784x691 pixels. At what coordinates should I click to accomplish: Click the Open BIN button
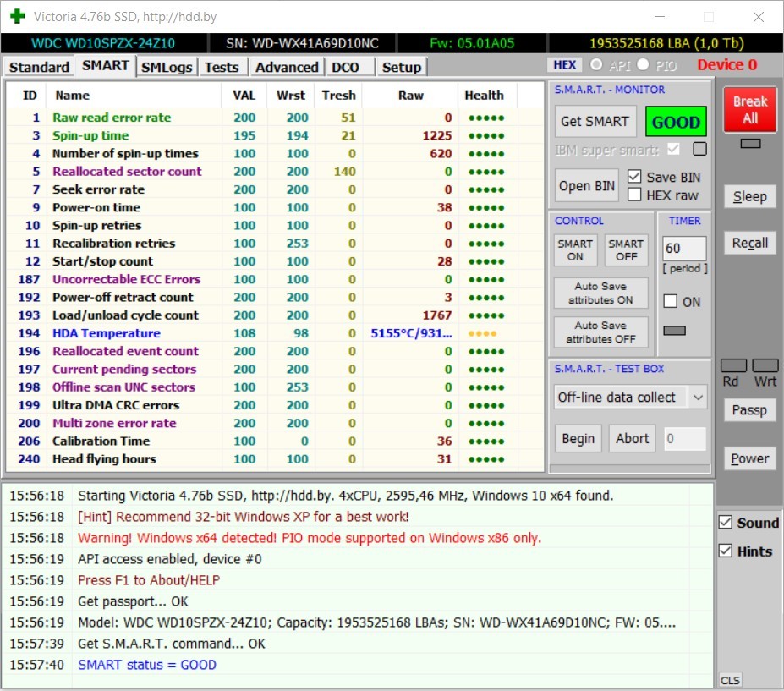coord(586,185)
